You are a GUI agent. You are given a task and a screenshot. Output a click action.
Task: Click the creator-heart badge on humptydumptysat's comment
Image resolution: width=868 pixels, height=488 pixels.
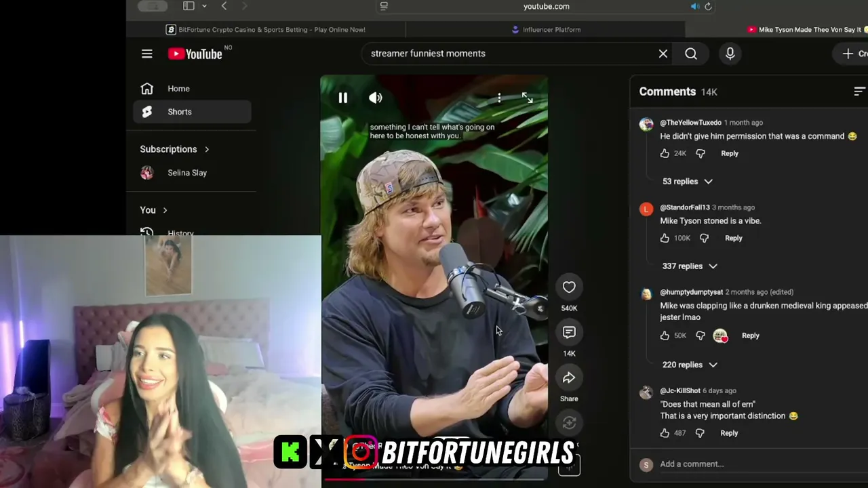720,335
